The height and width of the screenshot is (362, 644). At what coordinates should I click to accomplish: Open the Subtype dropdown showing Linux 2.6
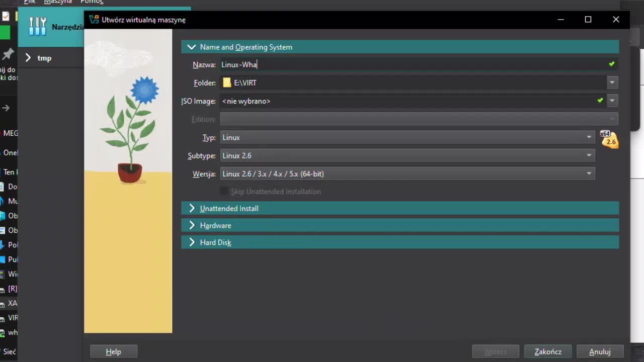tap(408, 155)
